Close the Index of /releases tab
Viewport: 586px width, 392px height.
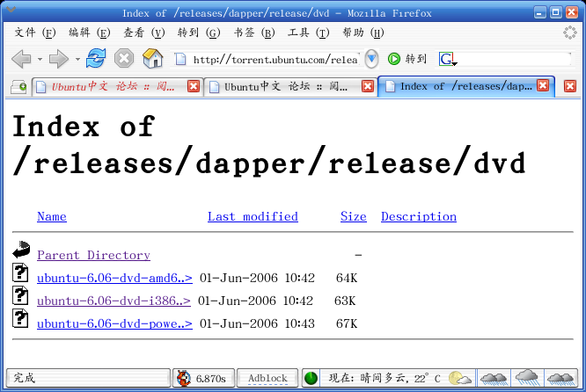[x=543, y=86]
